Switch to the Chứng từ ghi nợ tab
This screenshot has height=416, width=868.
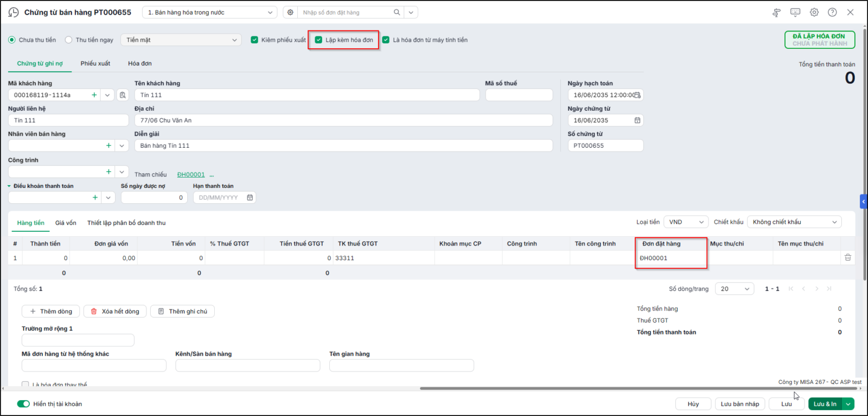click(x=40, y=64)
